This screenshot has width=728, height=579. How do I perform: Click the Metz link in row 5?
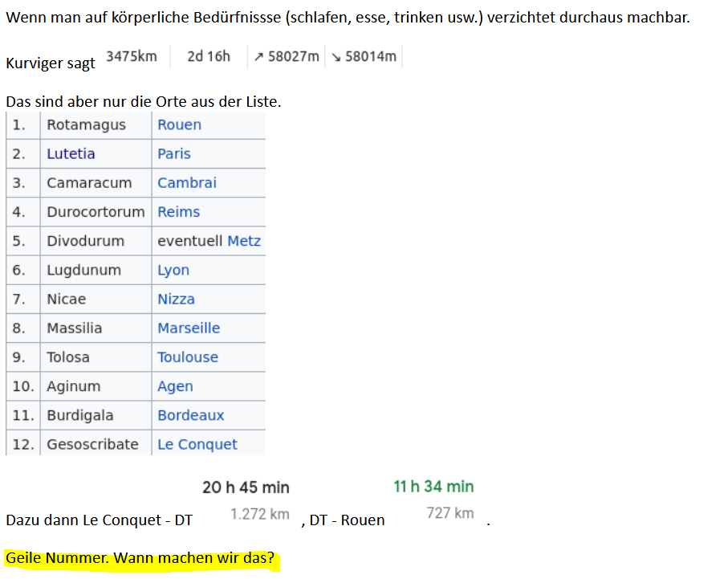tap(244, 241)
